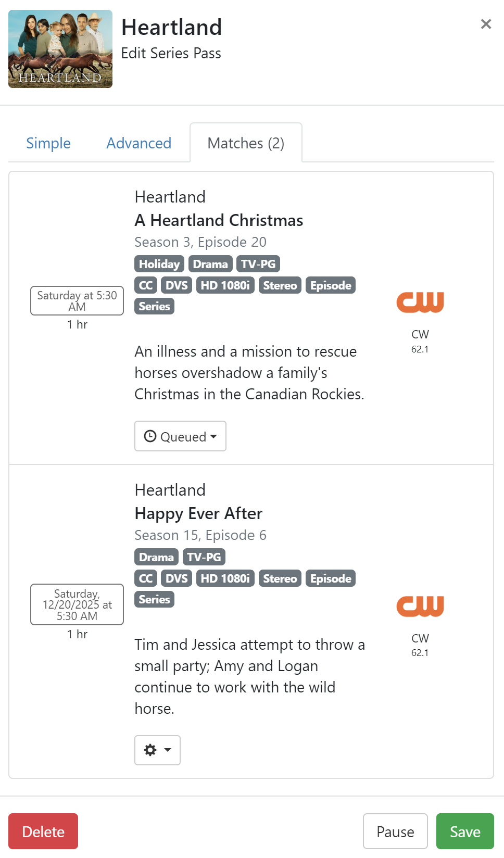Pause the series pass
Viewport: 504px width, 858px height.
395,831
